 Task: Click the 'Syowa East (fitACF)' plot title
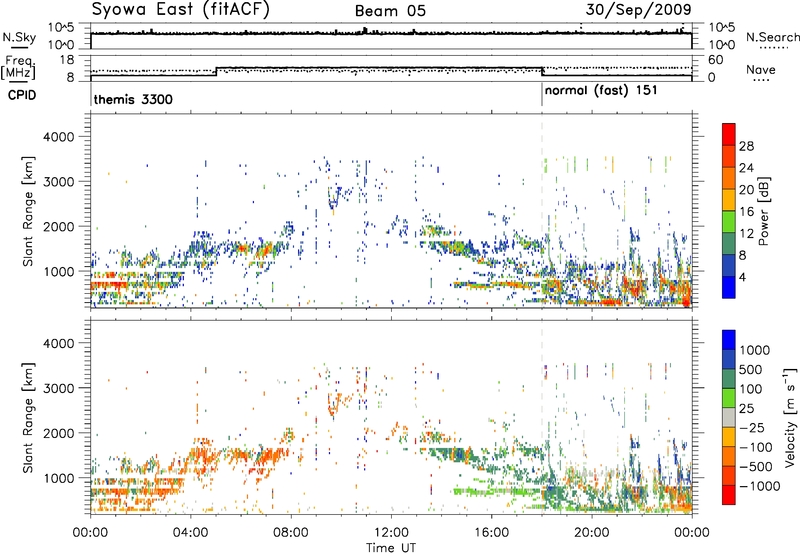coord(180,10)
